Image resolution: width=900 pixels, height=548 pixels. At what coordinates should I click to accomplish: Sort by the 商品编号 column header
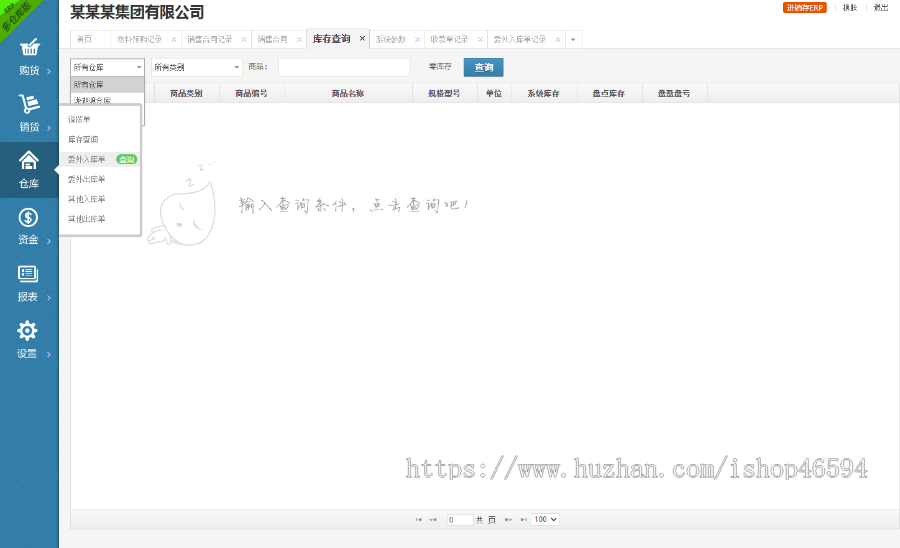pyautogui.click(x=251, y=94)
